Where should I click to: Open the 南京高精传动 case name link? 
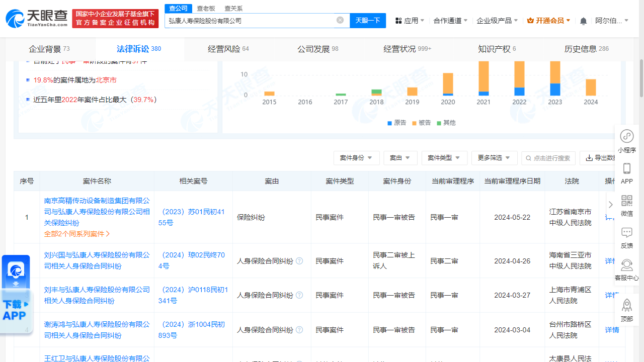tap(97, 212)
